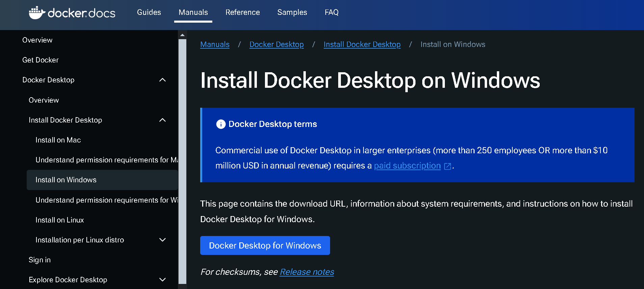Collapse the Install Docker Desktop section chevron
The height and width of the screenshot is (289, 644).
162,120
